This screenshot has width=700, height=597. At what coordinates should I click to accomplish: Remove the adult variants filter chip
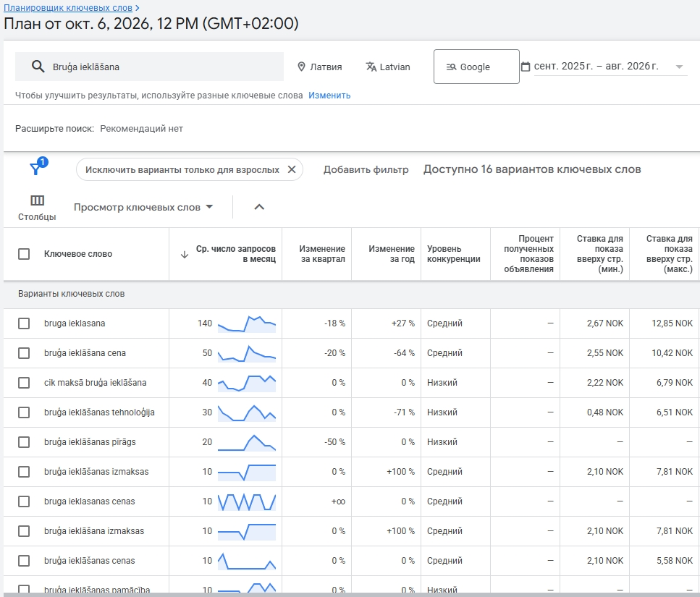pyautogui.click(x=292, y=169)
